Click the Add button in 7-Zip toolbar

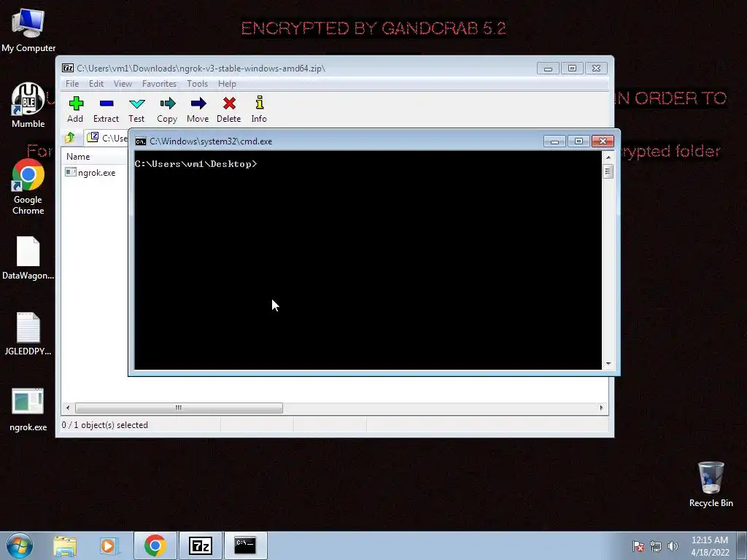click(75, 109)
